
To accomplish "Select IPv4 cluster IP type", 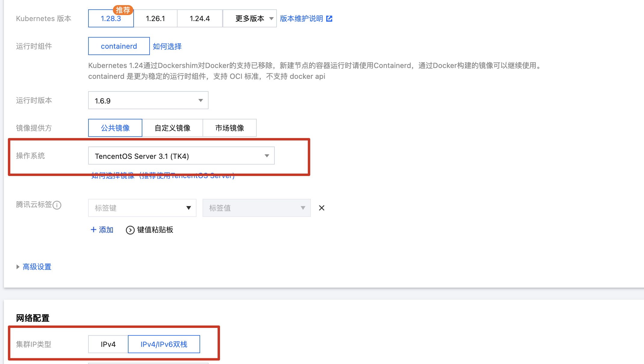I will click(x=108, y=344).
